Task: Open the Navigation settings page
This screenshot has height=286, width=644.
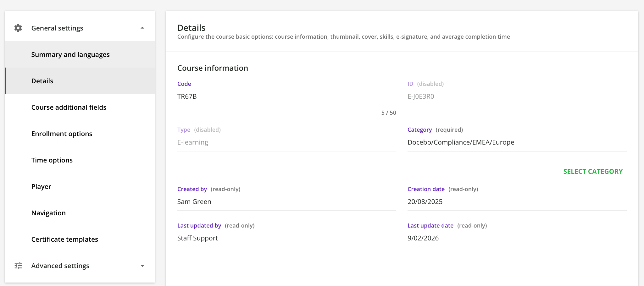Action: [48, 212]
